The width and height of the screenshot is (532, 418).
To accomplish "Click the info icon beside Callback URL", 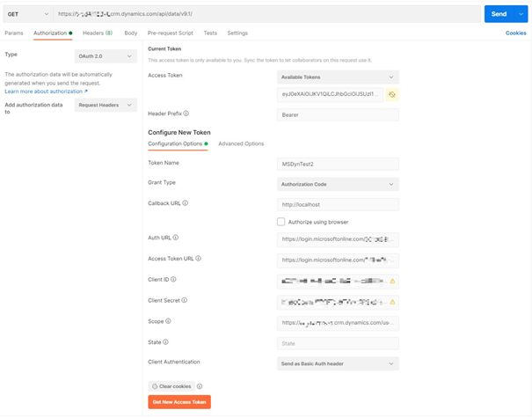I will click(x=185, y=203).
